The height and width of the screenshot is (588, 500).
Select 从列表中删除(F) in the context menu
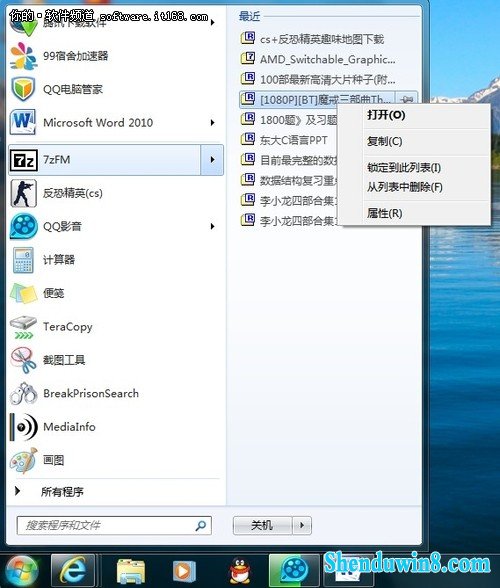point(415,187)
